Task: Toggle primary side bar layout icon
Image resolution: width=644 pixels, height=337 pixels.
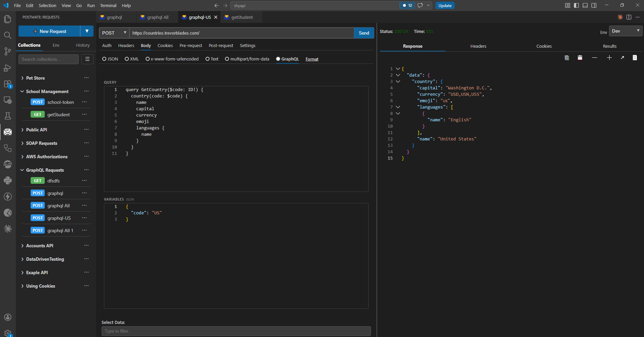Action: pos(576,5)
